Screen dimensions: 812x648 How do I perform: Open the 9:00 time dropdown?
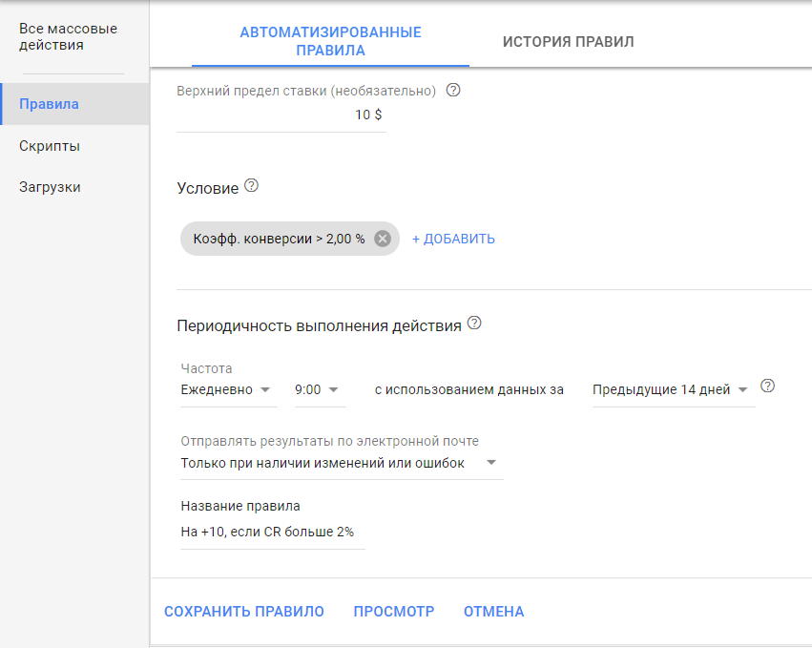pyautogui.click(x=318, y=389)
